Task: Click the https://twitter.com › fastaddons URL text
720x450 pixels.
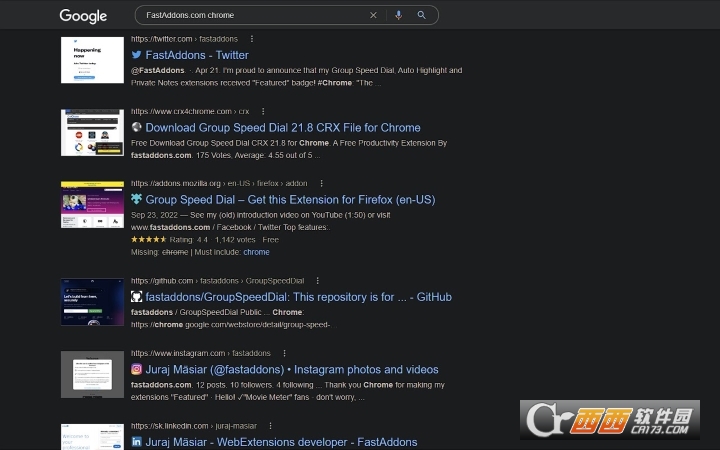Action: pyautogui.click(x=184, y=39)
